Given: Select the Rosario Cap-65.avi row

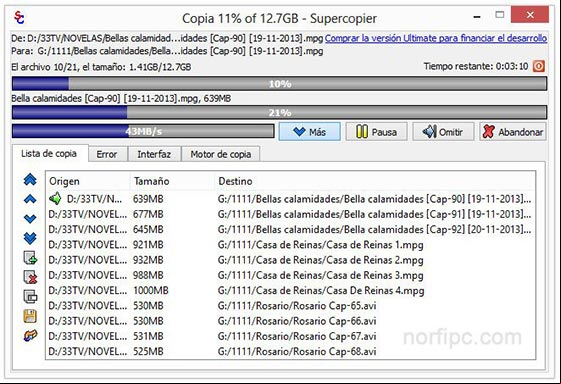Looking at the screenshot, I should (290, 306).
